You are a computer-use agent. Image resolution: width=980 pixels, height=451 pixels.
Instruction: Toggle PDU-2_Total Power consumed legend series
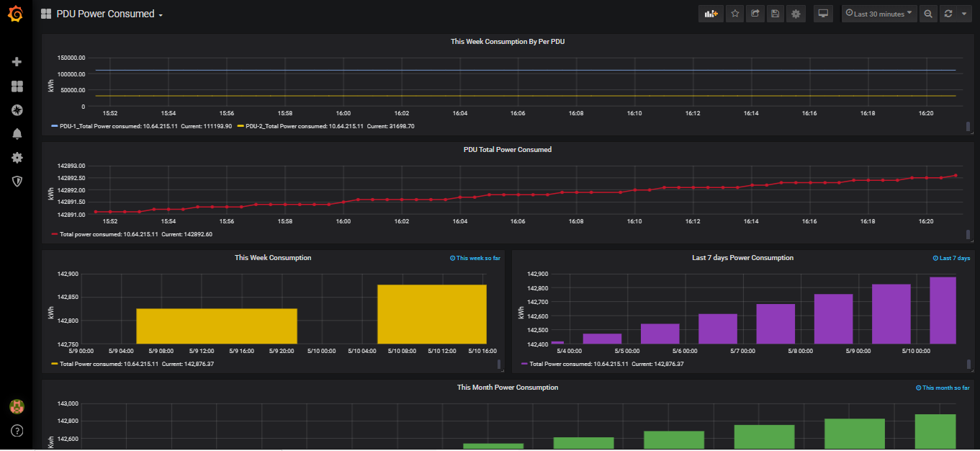point(305,126)
